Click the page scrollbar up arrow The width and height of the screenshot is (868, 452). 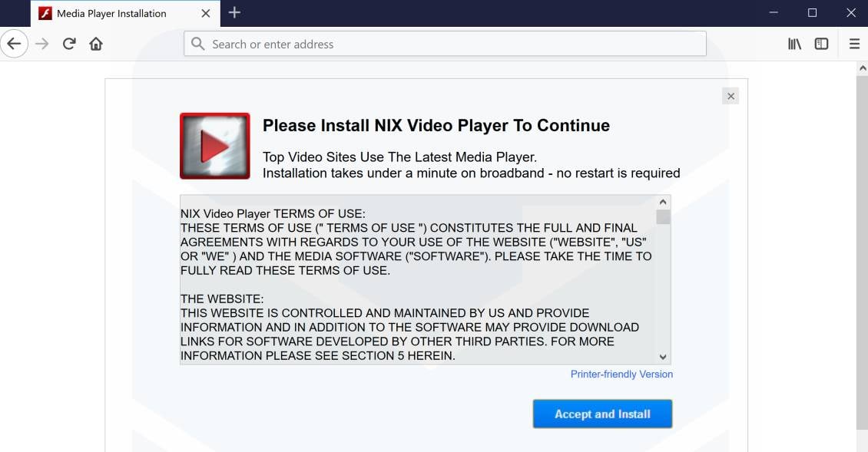click(x=863, y=68)
